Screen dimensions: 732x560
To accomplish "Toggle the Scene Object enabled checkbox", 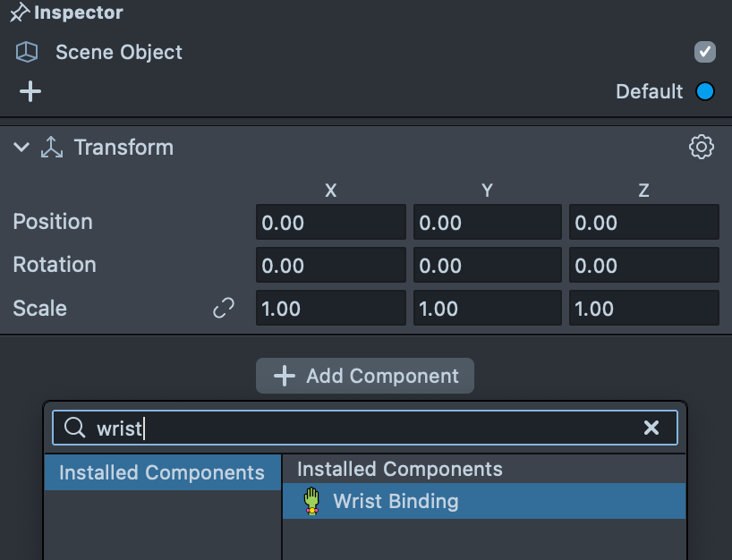I will pos(705,52).
